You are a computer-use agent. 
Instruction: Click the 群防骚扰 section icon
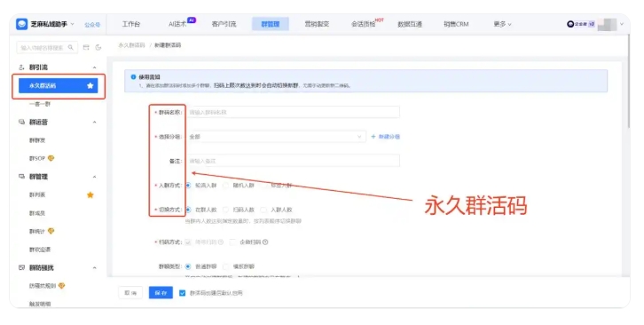click(x=22, y=268)
